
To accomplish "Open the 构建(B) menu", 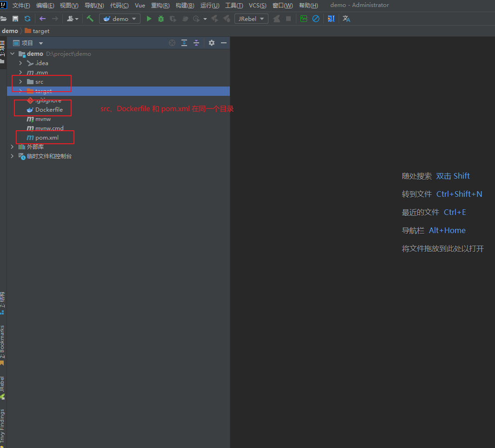I will (x=185, y=6).
